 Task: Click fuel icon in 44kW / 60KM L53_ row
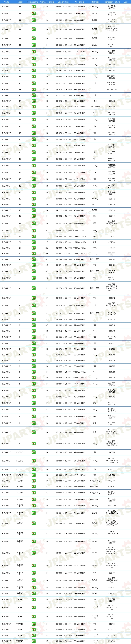point(33,223)
